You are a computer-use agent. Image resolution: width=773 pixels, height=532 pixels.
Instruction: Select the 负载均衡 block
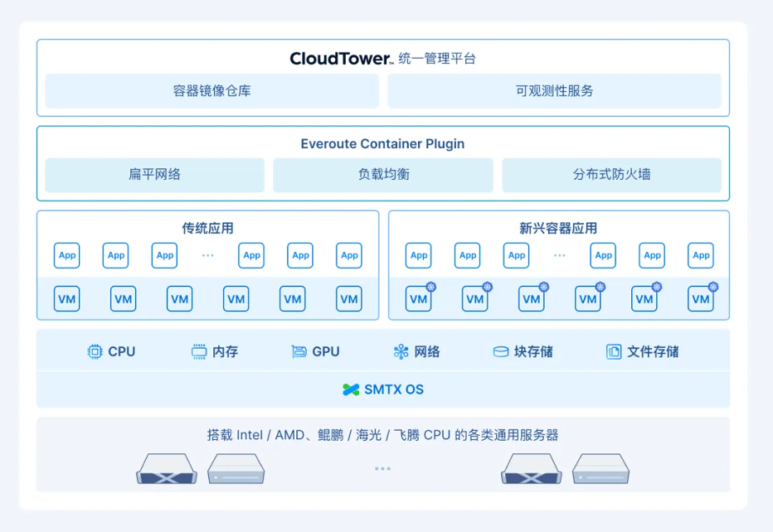click(383, 175)
